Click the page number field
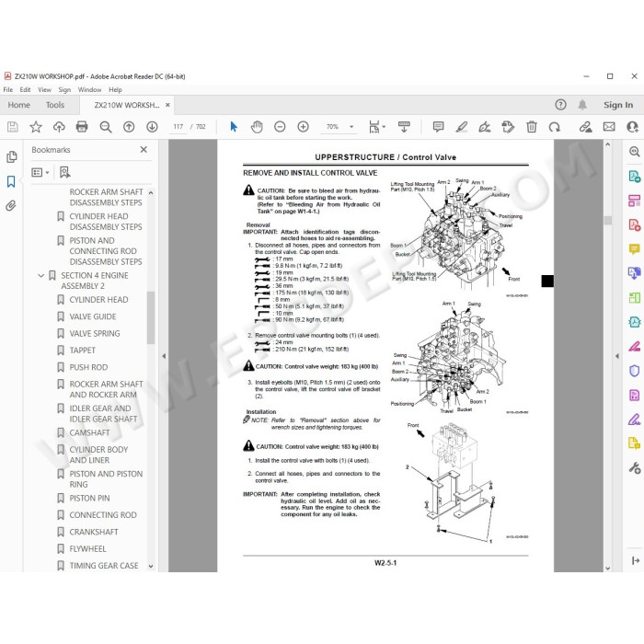Image resolution: width=644 pixels, height=644 pixels. [x=178, y=127]
